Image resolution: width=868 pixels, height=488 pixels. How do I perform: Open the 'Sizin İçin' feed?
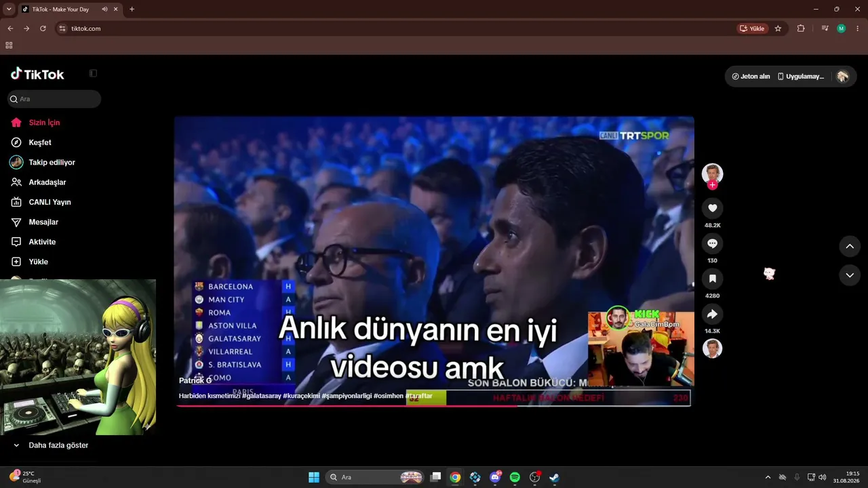pyautogui.click(x=44, y=123)
